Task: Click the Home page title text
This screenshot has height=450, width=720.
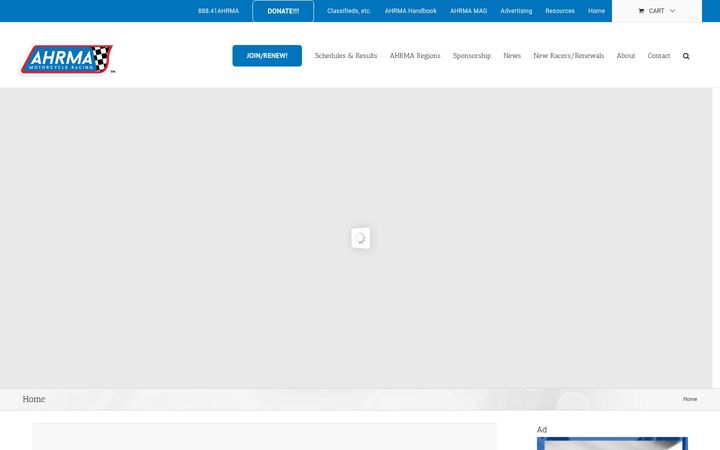Action: [34, 399]
